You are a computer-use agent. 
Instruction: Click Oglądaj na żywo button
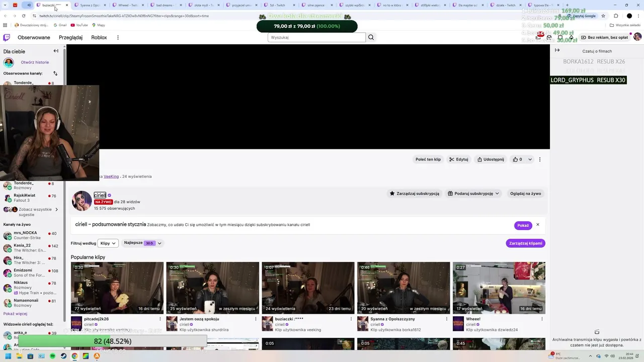[525, 194]
